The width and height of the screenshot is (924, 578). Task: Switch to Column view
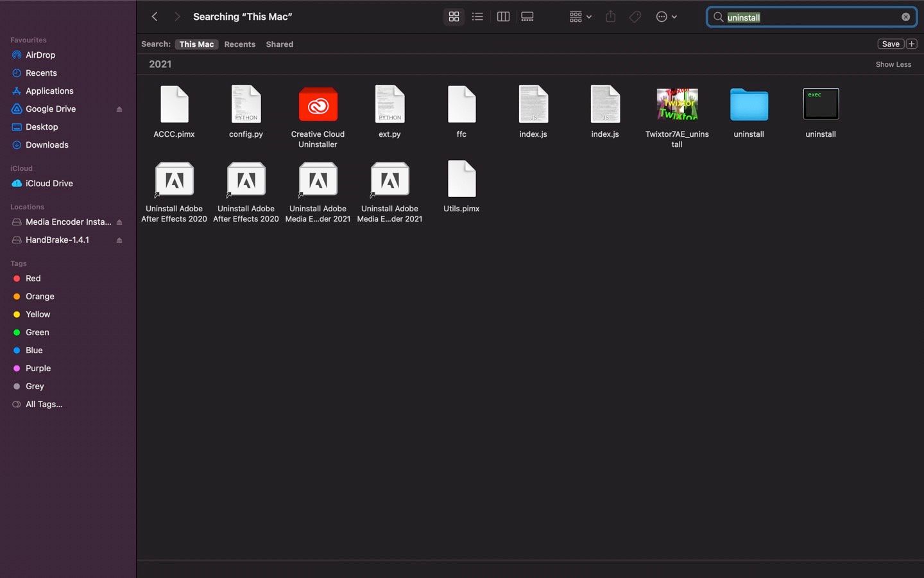coord(503,16)
